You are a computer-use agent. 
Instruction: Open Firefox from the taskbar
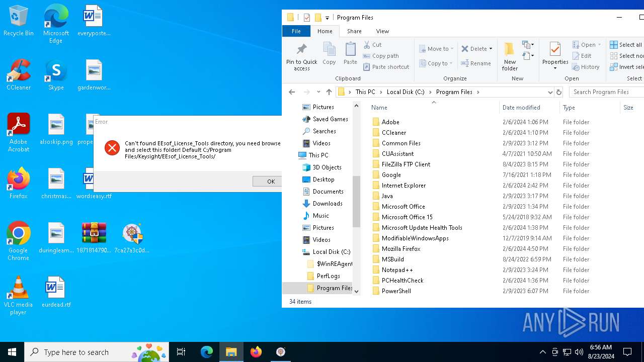256,352
